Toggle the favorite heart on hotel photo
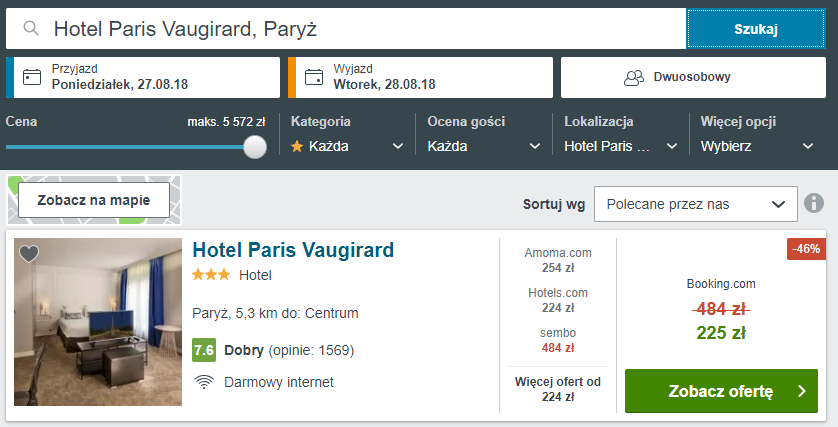The height and width of the screenshot is (427, 838). coord(29,253)
